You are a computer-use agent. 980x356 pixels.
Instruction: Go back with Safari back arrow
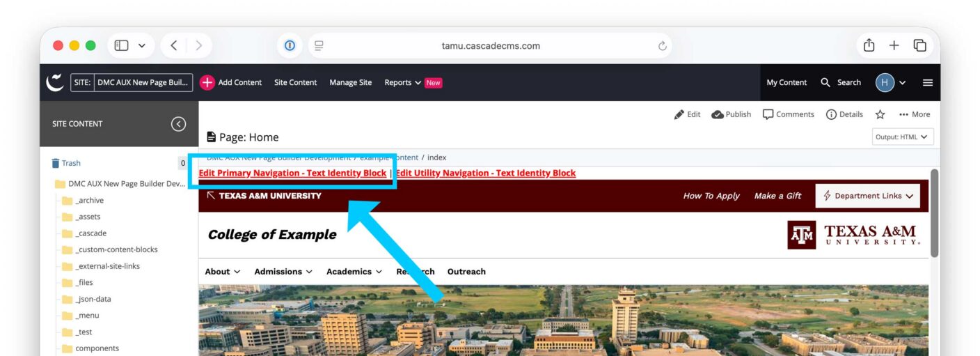173,45
